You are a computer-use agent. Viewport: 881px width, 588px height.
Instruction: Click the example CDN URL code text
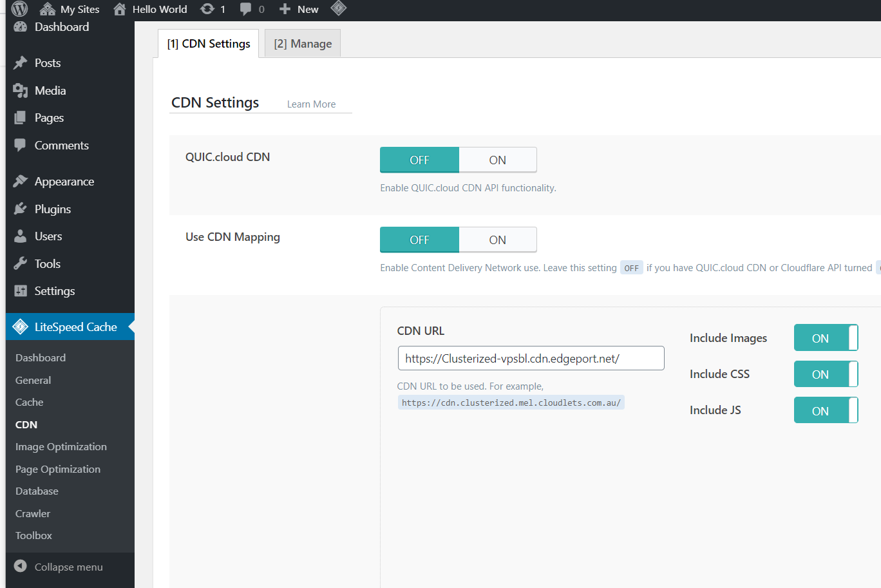(511, 403)
